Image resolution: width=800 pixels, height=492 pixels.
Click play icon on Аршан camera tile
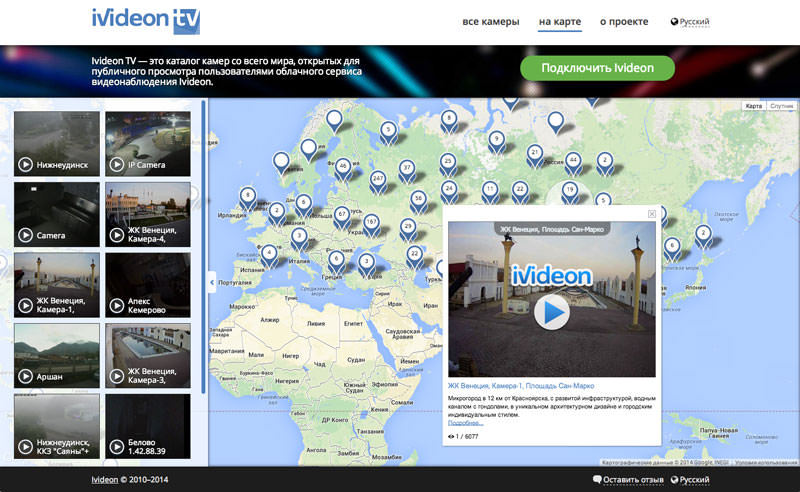pyautogui.click(x=25, y=376)
